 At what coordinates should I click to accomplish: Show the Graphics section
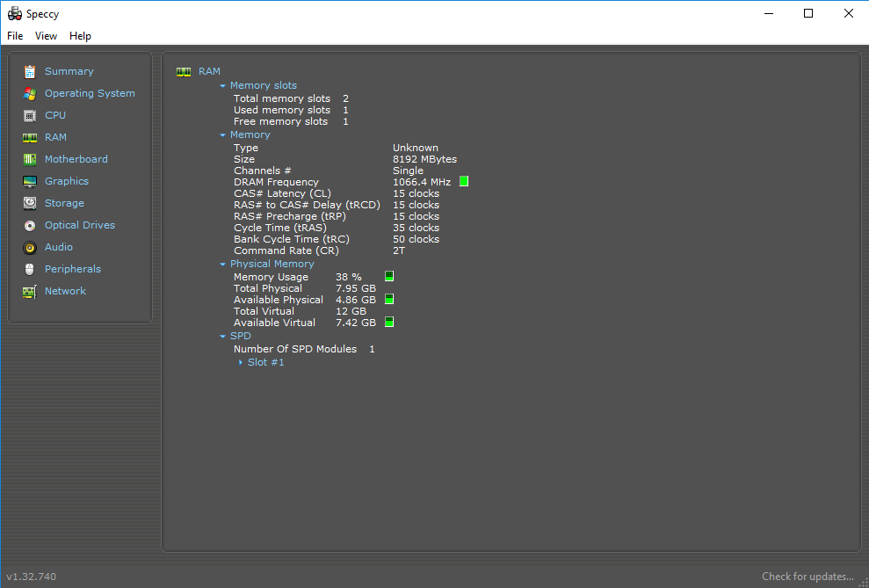point(67,181)
